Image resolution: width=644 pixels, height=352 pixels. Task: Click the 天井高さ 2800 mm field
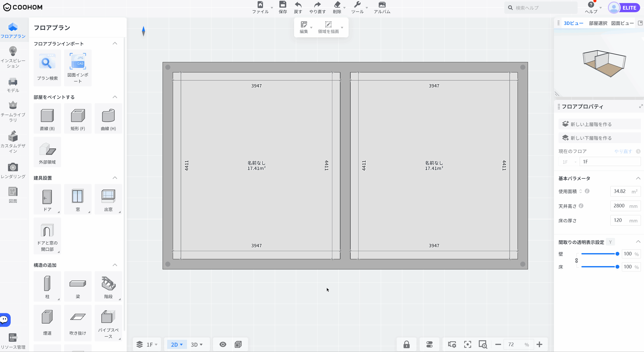click(x=625, y=206)
